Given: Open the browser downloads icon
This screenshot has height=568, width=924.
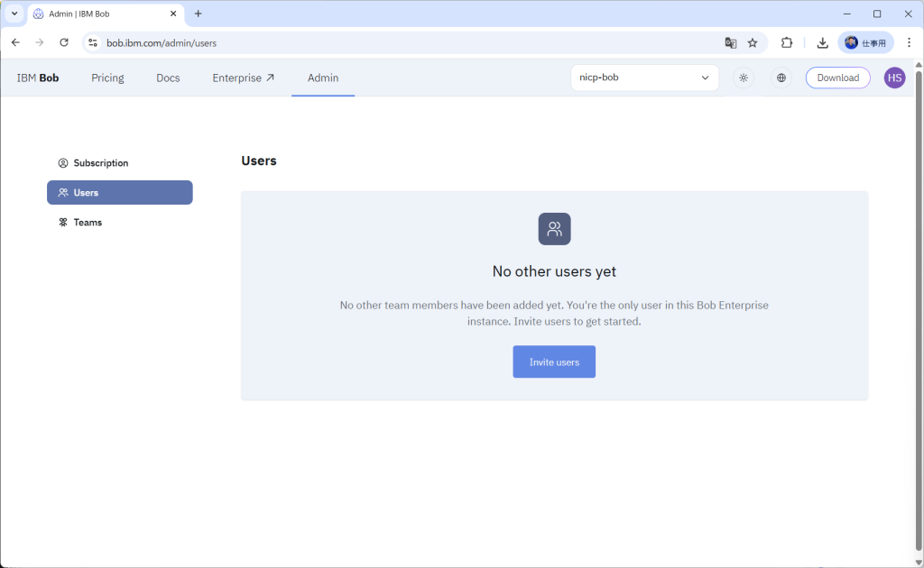Looking at the screenshot, I should (822, 42).
